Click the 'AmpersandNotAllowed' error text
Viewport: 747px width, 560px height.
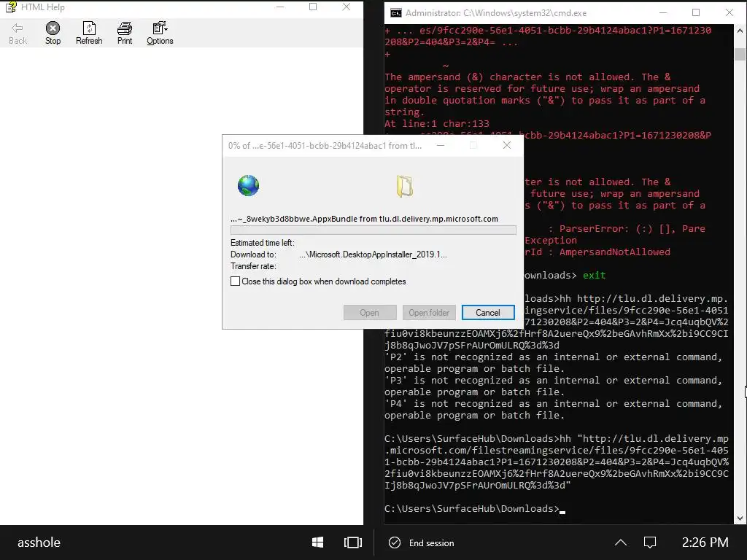coord(614,252)
